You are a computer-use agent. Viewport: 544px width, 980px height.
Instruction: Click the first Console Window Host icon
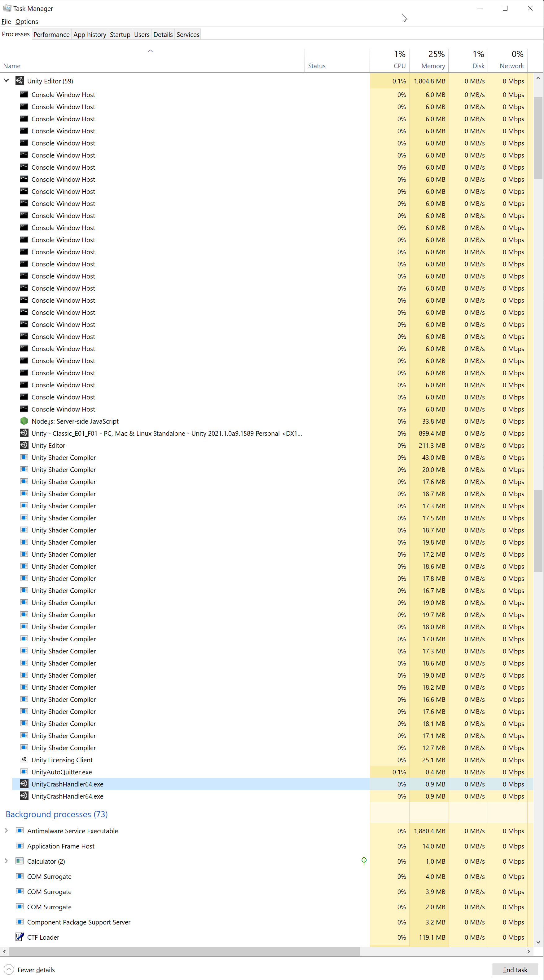click(24, 94)
